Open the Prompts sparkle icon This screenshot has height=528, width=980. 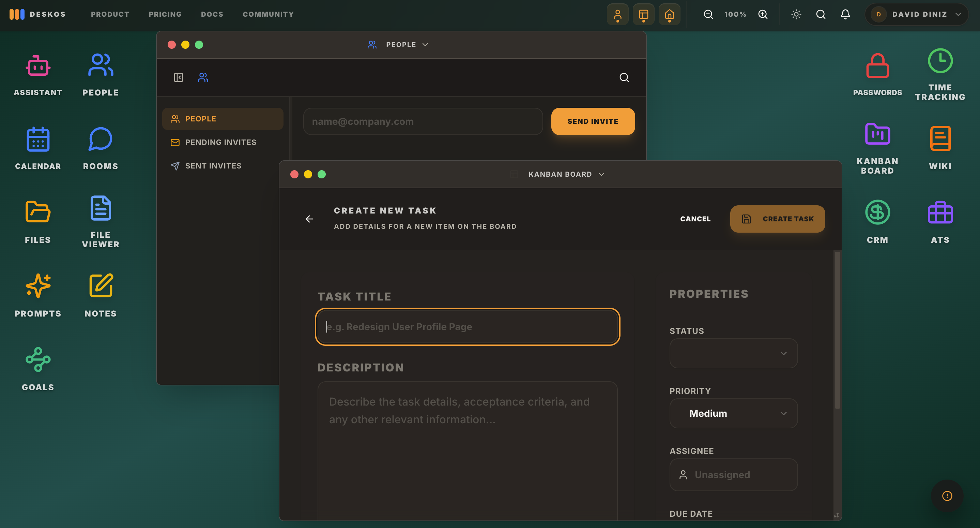click(38, 286)
